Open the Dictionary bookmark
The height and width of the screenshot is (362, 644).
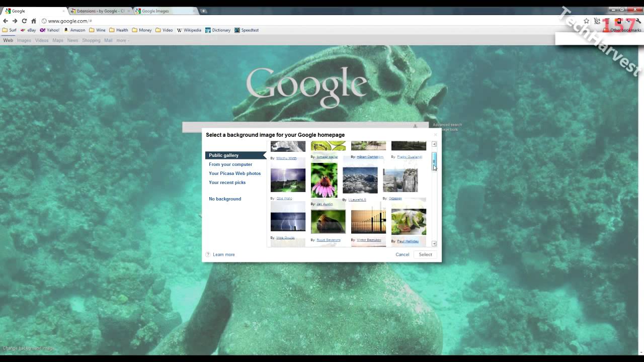coord(218,30)
